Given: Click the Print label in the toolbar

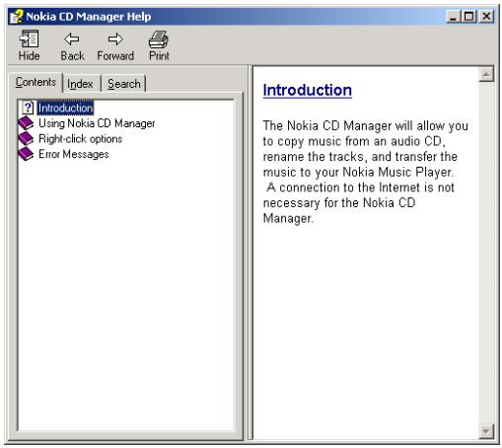Looking at the screenshot, I should coord(159,56).
